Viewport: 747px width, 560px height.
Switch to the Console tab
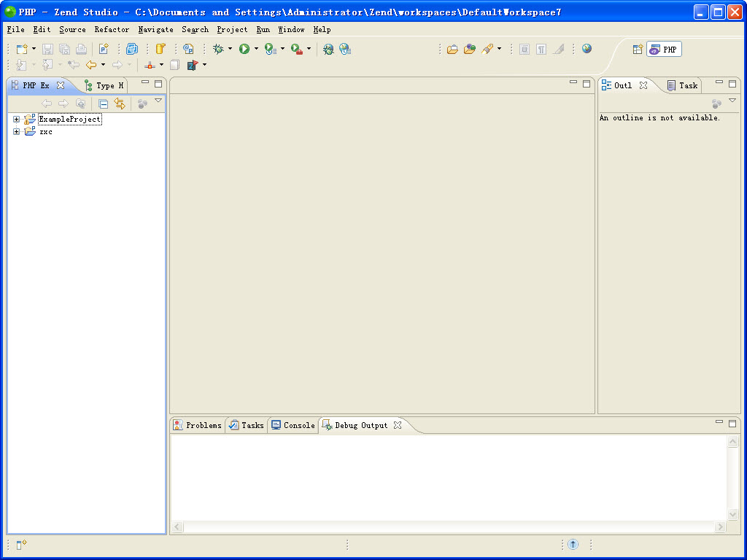293,425
